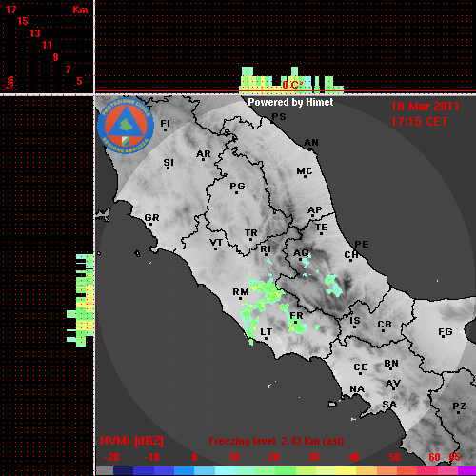Click the RI city label
Viewport: 476px width, 476px height.
pos(266,249)
